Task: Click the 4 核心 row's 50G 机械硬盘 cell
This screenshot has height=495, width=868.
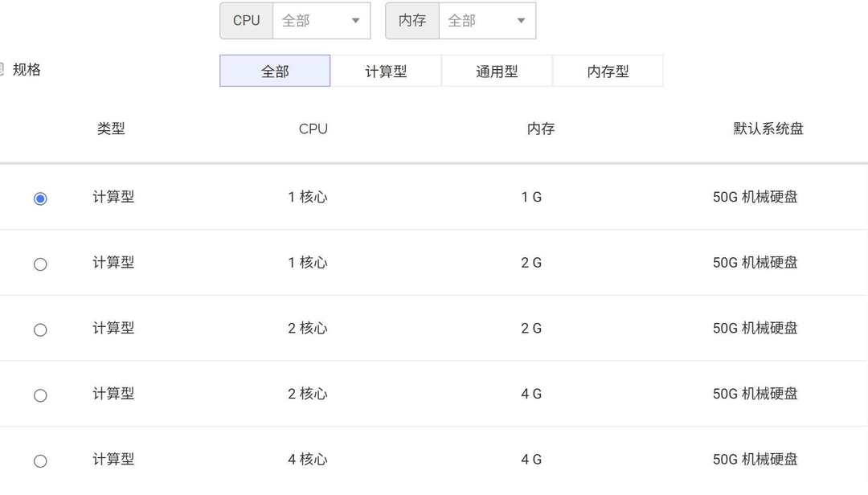Action: click(x=755, y=460)
